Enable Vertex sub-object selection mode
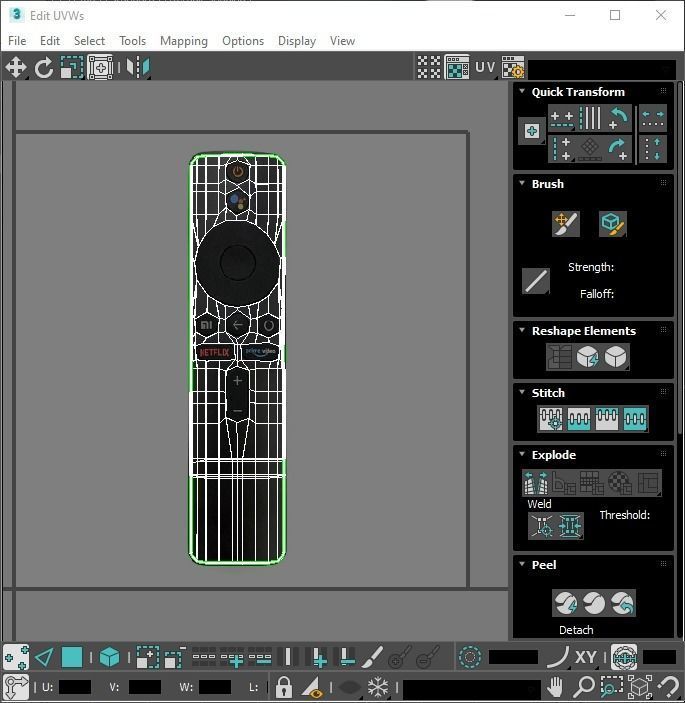Image resolution: width=685 pixels, height=703 pixels. [x=16, y=658]
